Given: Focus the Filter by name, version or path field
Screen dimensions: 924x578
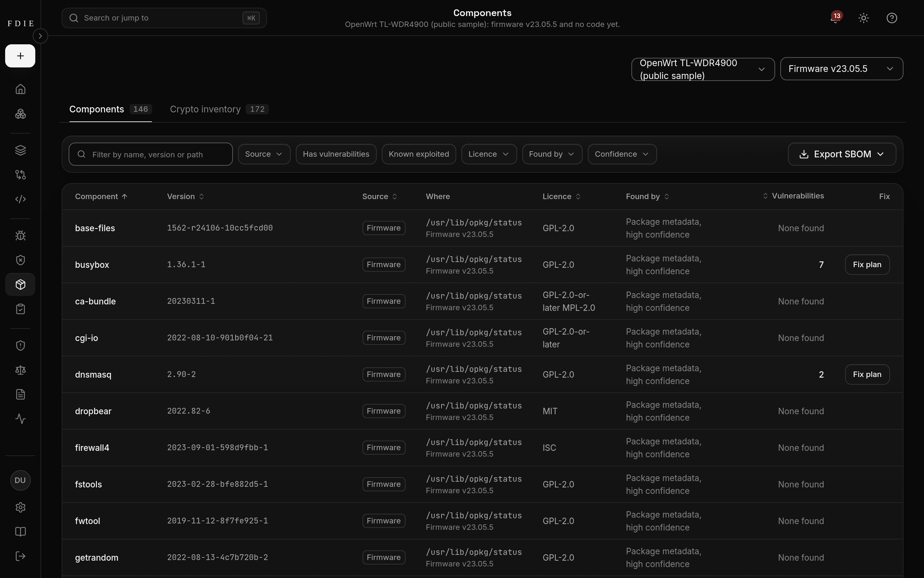Looking at the screenshot, I should coord(151,154).
